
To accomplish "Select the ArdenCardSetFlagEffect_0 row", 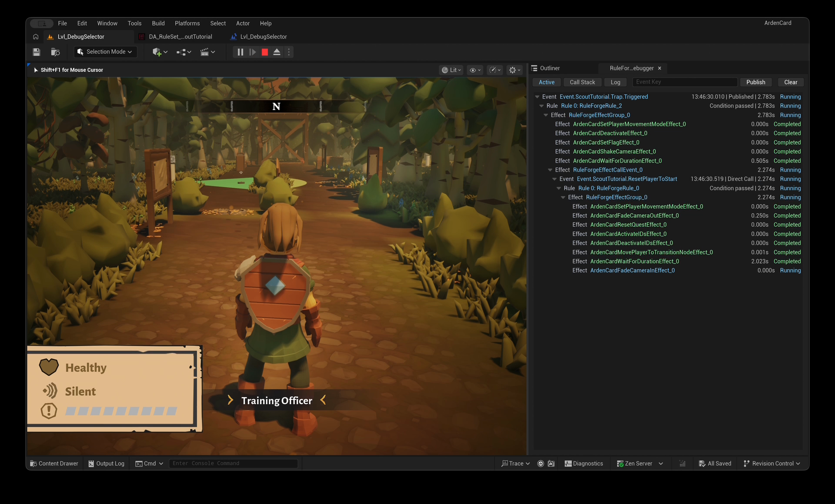I will point(668,143).
